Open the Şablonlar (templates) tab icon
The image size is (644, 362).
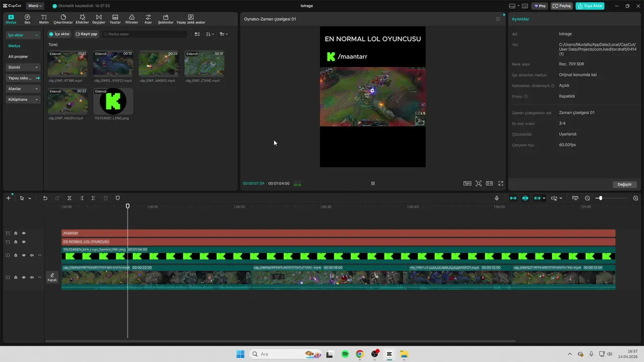click(x=166, y=17)
